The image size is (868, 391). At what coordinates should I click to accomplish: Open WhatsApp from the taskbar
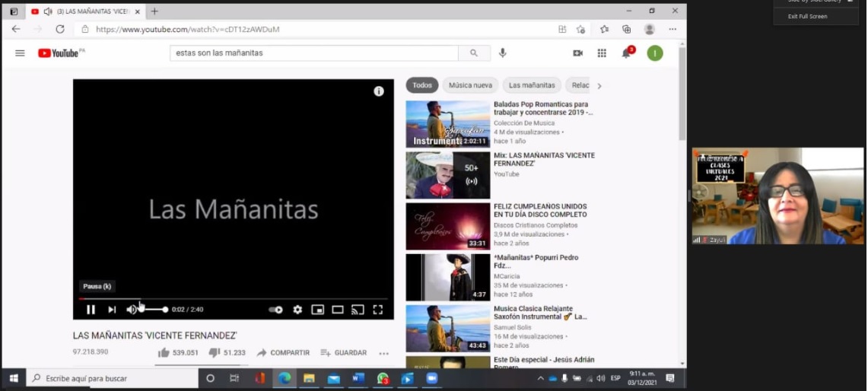383,378
